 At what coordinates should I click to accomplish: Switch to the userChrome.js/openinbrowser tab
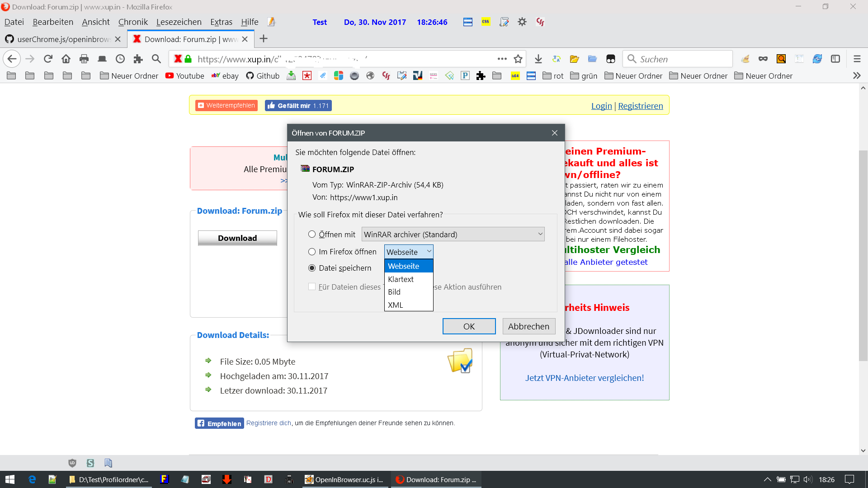tap(63, 39)
